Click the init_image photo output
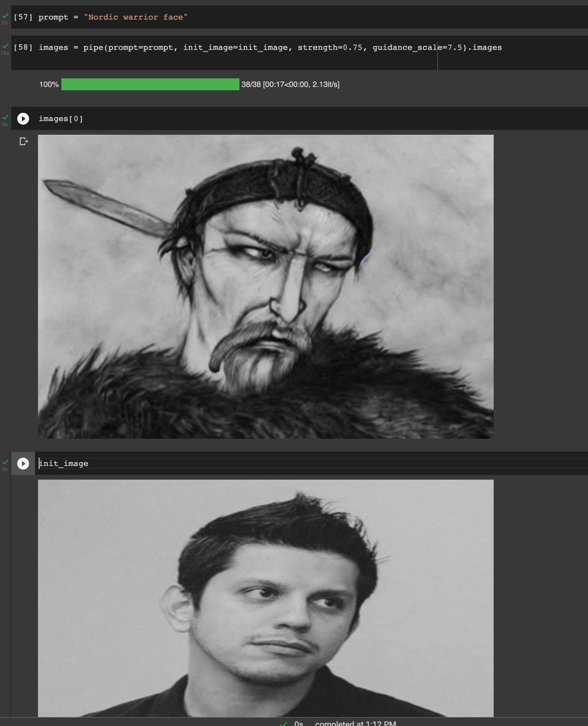 click(x=265, y=598)
